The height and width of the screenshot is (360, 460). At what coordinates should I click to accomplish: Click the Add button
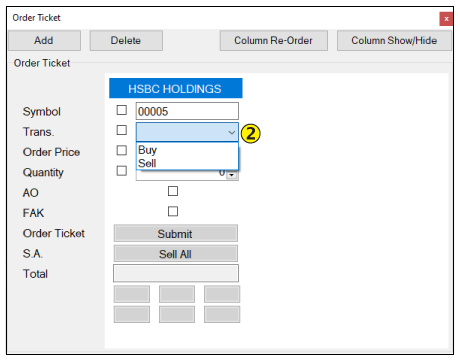coord(44,41)
